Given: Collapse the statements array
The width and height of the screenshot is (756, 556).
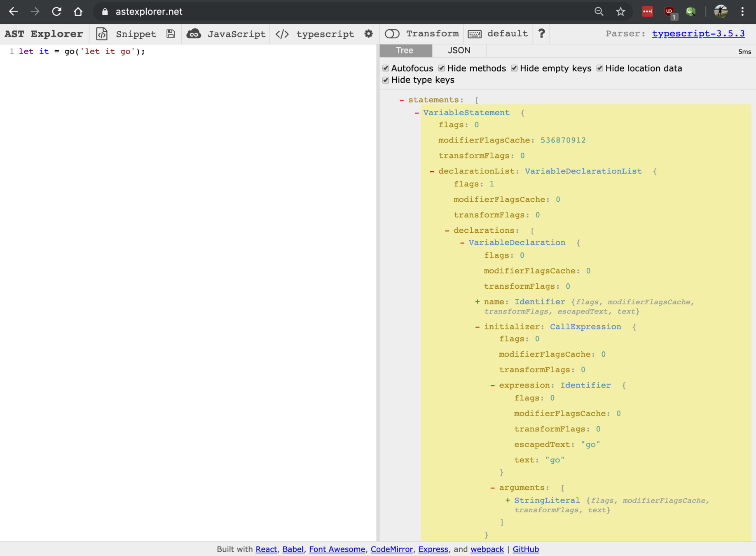Looking at the screenshot, I should coord(402,100).
